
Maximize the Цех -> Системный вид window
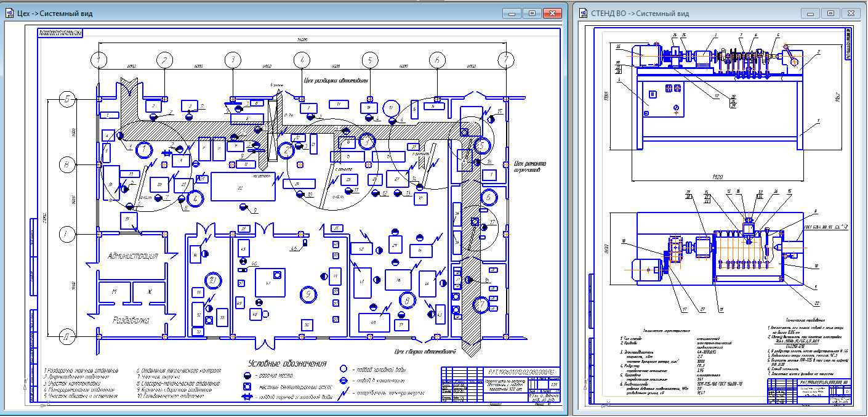[x=532, y=13]
